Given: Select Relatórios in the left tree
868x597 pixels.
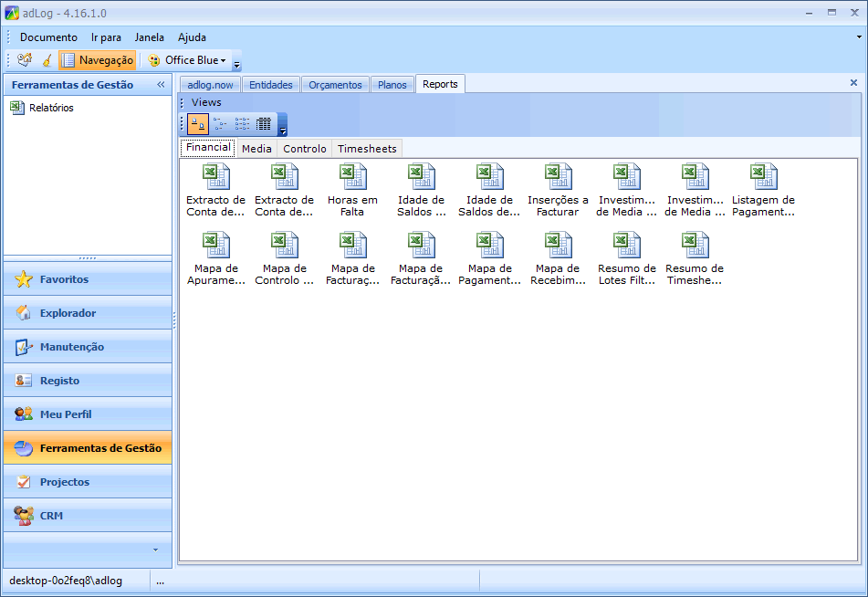Looking at the screenshot, I should 51,108.
